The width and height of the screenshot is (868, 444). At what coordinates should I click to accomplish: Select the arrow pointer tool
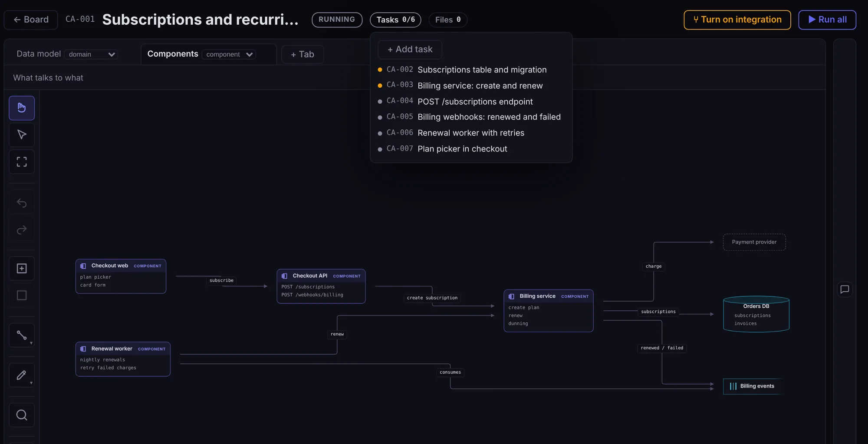[22, 135]
